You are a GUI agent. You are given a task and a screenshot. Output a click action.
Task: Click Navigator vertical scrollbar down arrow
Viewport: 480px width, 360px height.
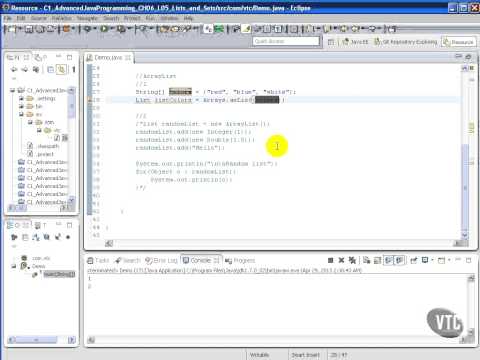71,200
